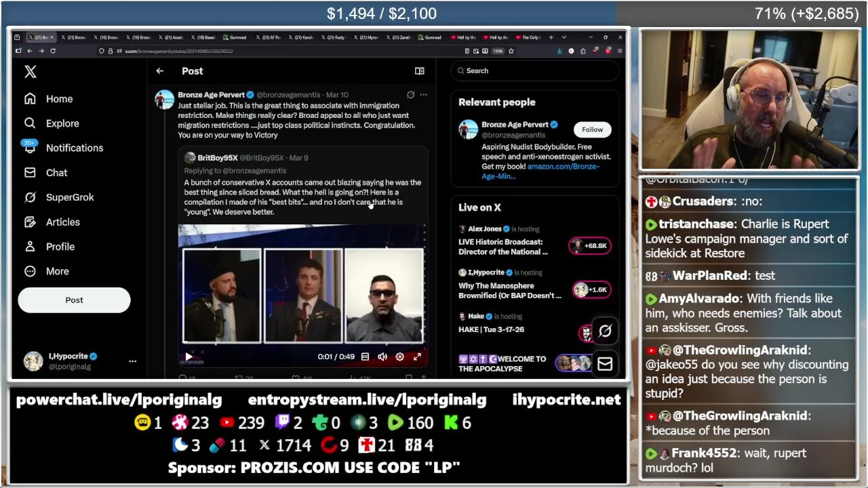Open the floating messages envelope button
The height and width of the screenshot is (488, 868).
point(605,364)
